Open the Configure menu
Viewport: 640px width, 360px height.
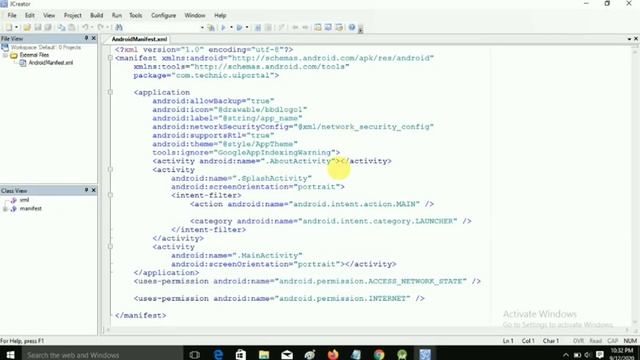(163, 16)
